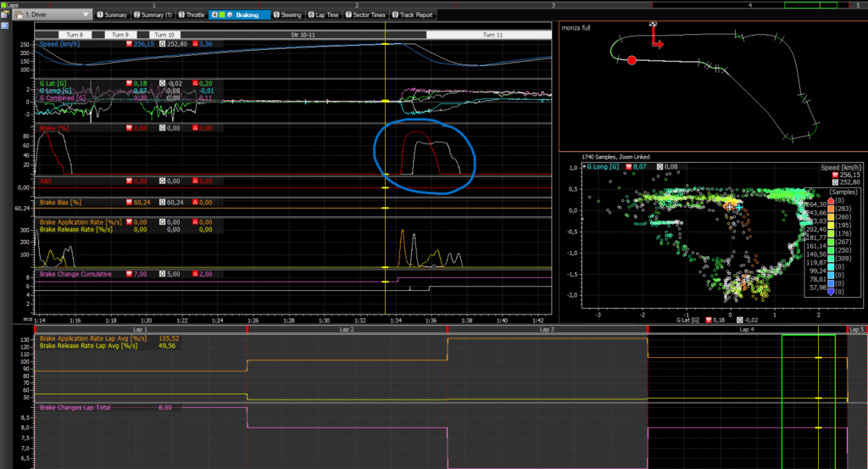Click the Lap 3 segment header in lower chart
The height and width of the screenshot is (469, 868).
coord(547,329)
